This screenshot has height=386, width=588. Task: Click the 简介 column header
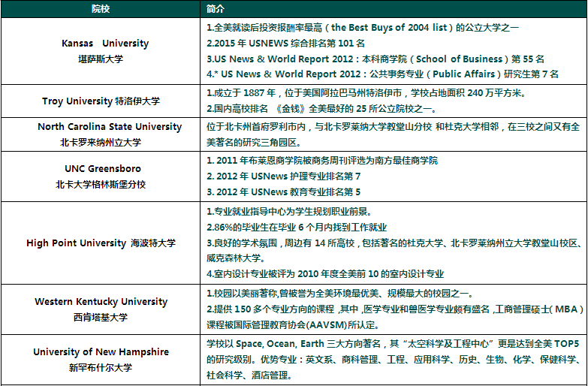(x=216, y=9)
